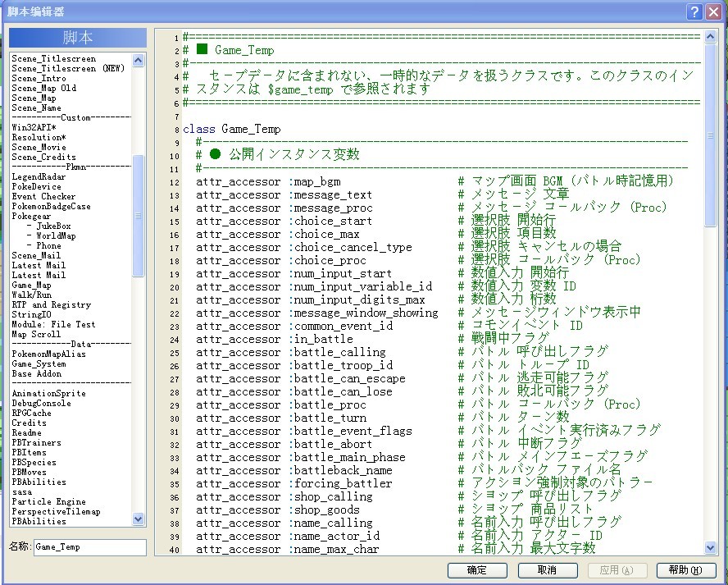Click the class Game_Temp code line
The width and height of the screenshot is (728, 585).
tap(232, 129)
